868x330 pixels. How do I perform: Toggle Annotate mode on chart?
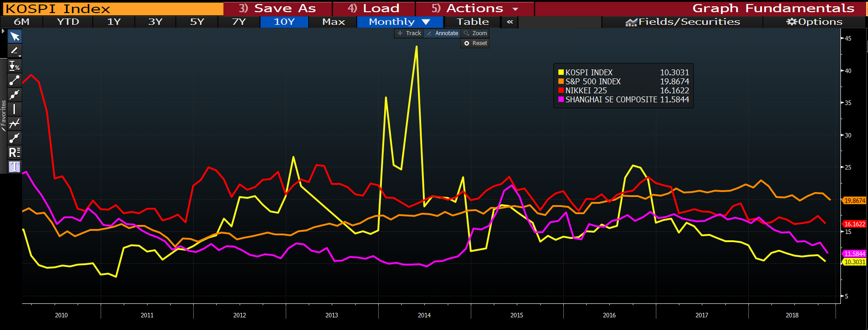point(442,33)
